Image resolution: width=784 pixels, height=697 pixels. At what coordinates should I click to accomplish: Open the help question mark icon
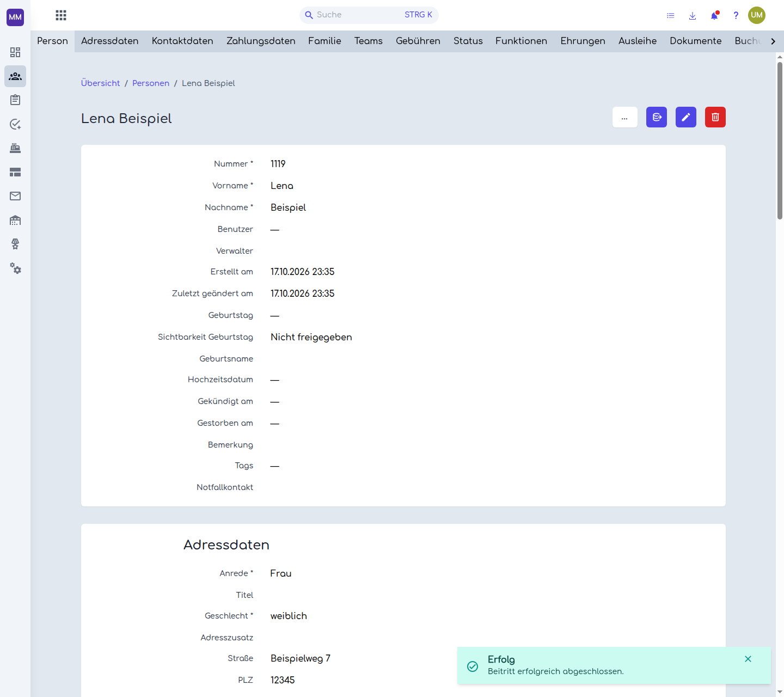coord(736,15)
